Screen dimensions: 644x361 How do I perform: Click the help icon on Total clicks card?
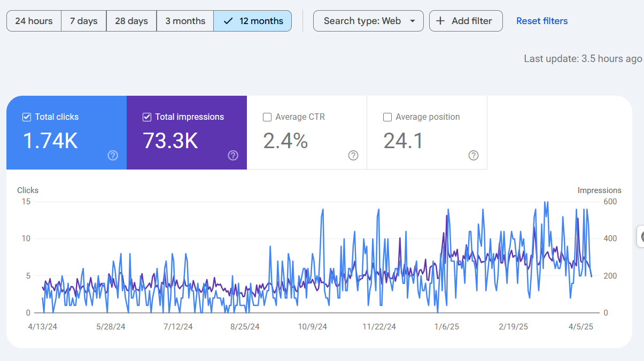pyautogui.click(x=113, y=156)
